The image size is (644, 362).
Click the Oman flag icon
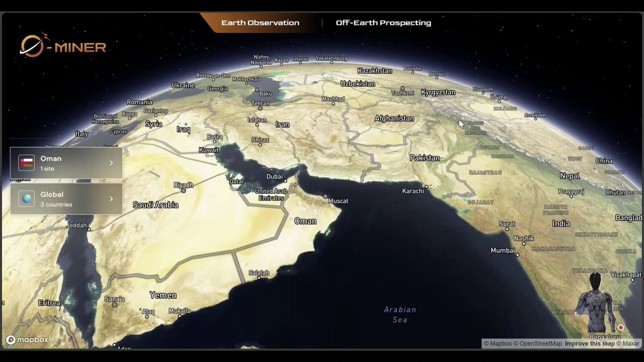coord(26,163)
